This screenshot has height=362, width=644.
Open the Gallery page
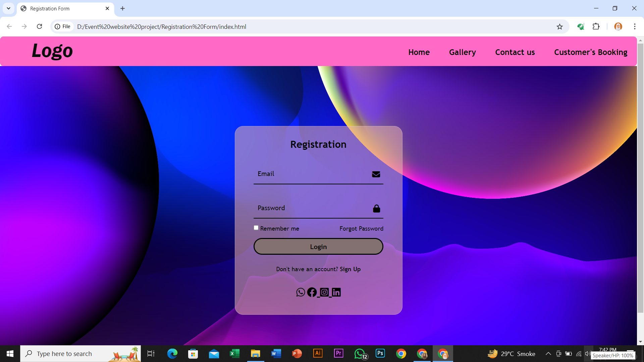pos(463,52)
